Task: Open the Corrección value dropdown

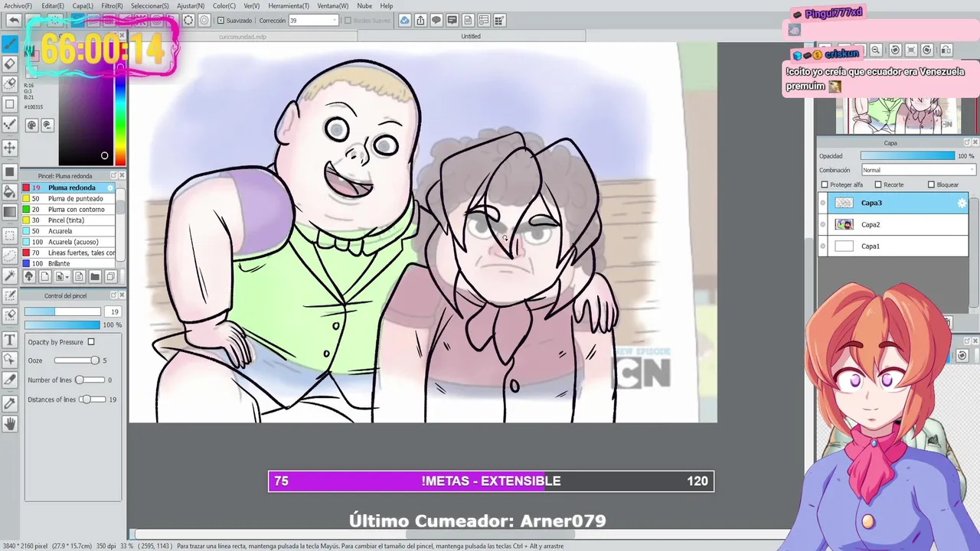Action: [334, 21]
